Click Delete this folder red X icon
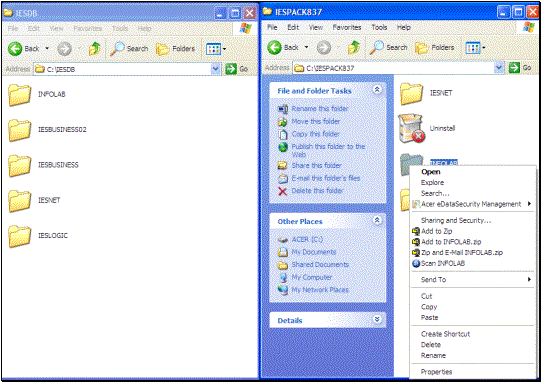The width and height of the screenshot is (541, 382). click(x=283, y=191)
